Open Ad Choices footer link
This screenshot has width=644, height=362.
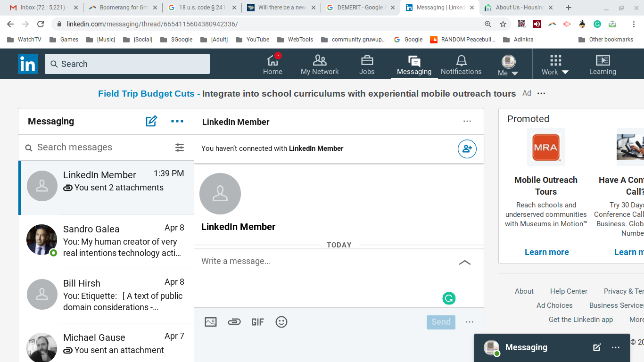pyautogui.click(x=554, y=305)
